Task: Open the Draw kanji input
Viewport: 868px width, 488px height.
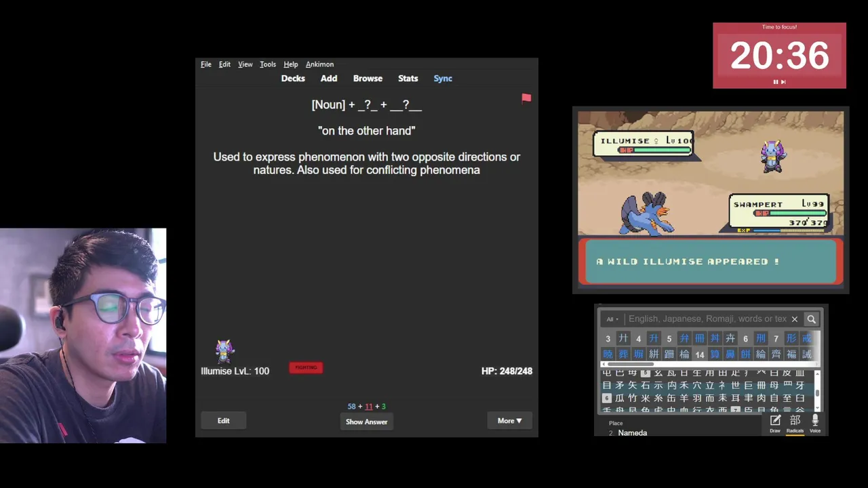Action: tap(775, 424)
